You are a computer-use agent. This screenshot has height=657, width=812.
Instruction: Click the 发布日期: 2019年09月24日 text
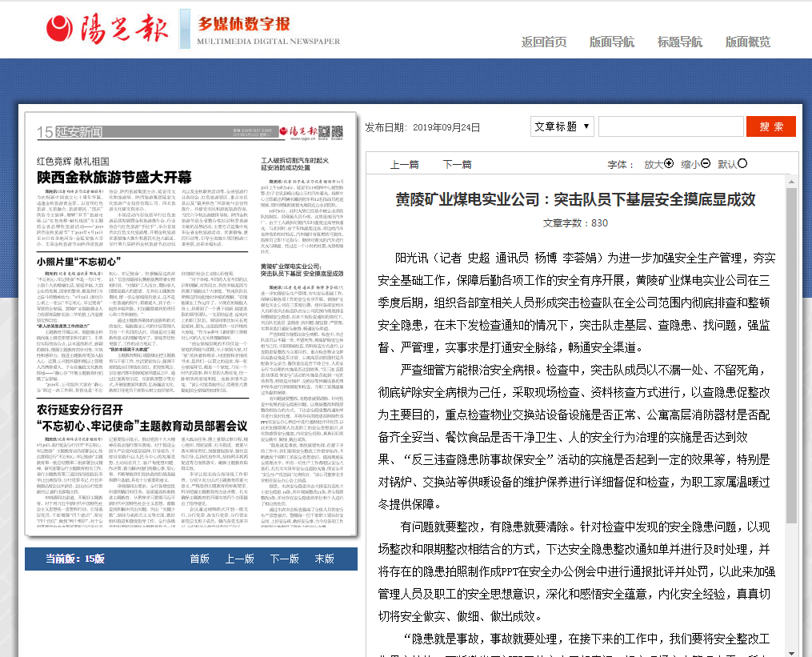422,127
